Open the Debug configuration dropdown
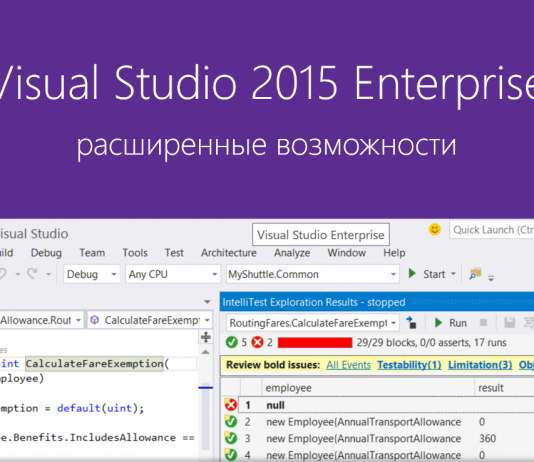The width and height of the screenshot is (534, 462). point(92,274)
